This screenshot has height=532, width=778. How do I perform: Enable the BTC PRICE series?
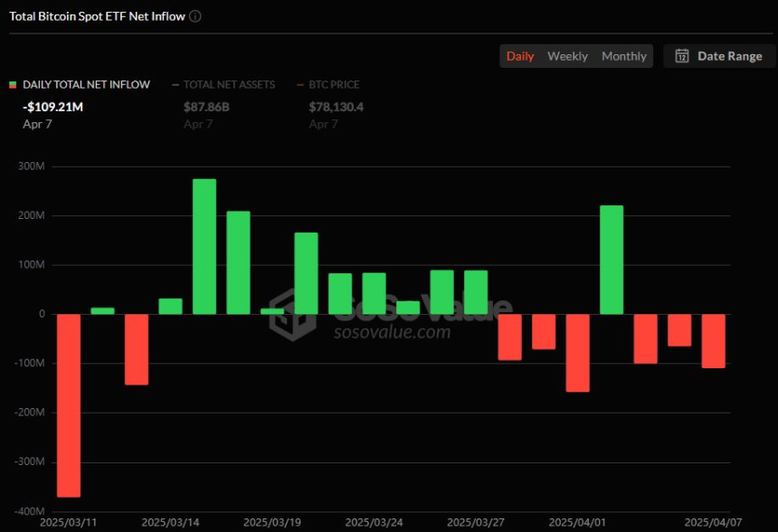(334, 85)
